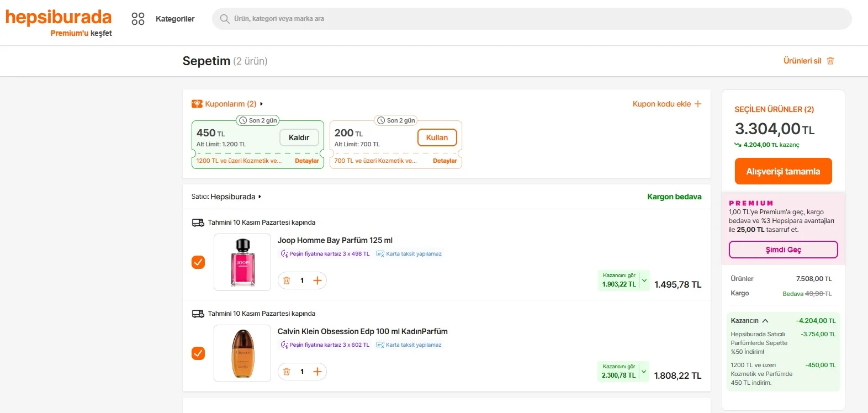Click the Kategoriler grid icon

click(x=138, y=19)
